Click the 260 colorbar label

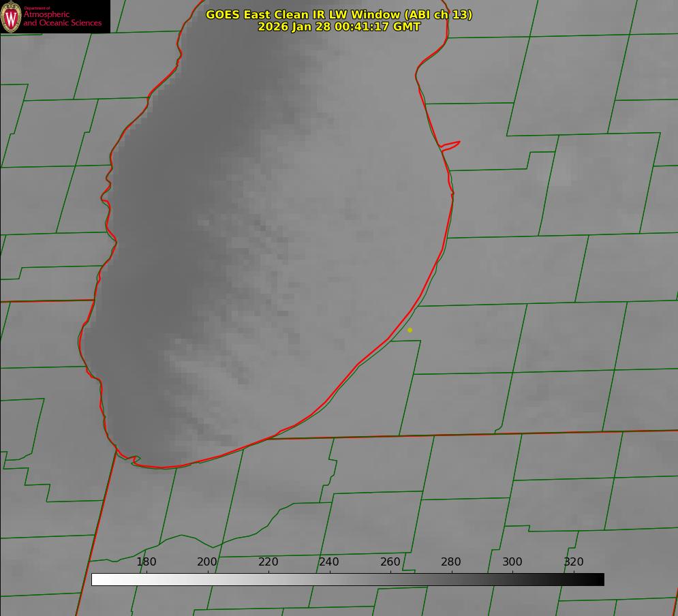coord(390,562)
